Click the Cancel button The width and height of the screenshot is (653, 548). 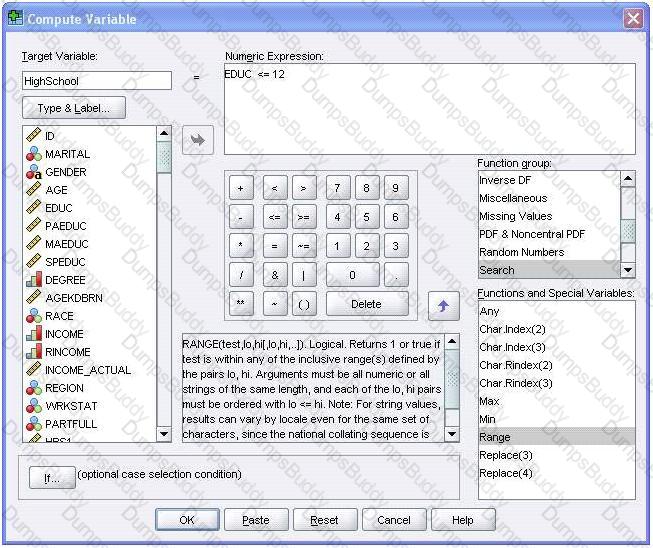click(394, 520)
